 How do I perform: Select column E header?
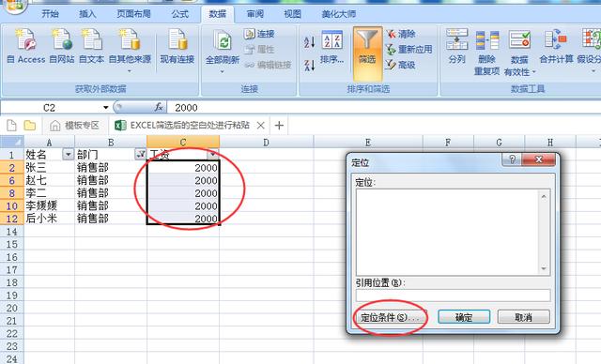click(368, 143)
